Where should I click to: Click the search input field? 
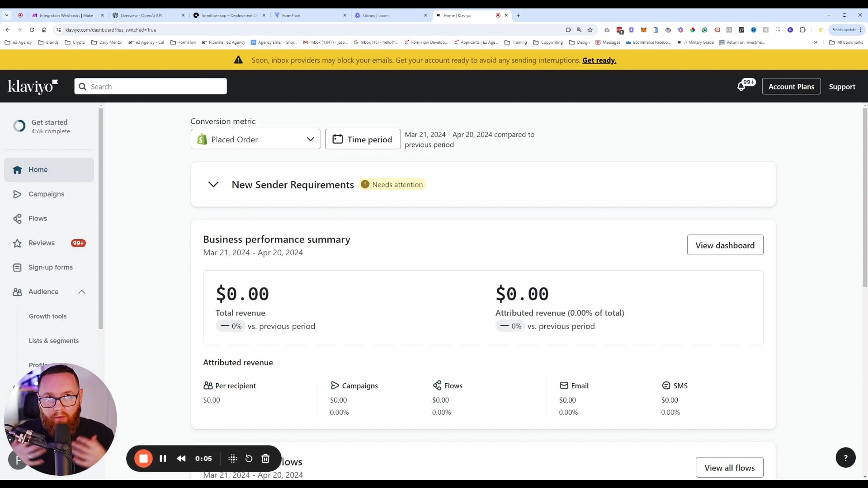(151, 86)
